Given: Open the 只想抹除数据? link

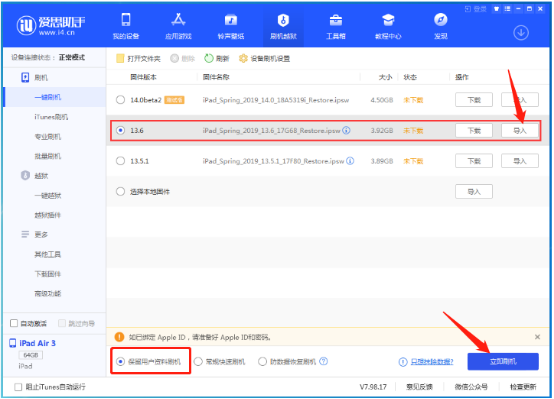Looking at the screenshot, I should 432,362.
